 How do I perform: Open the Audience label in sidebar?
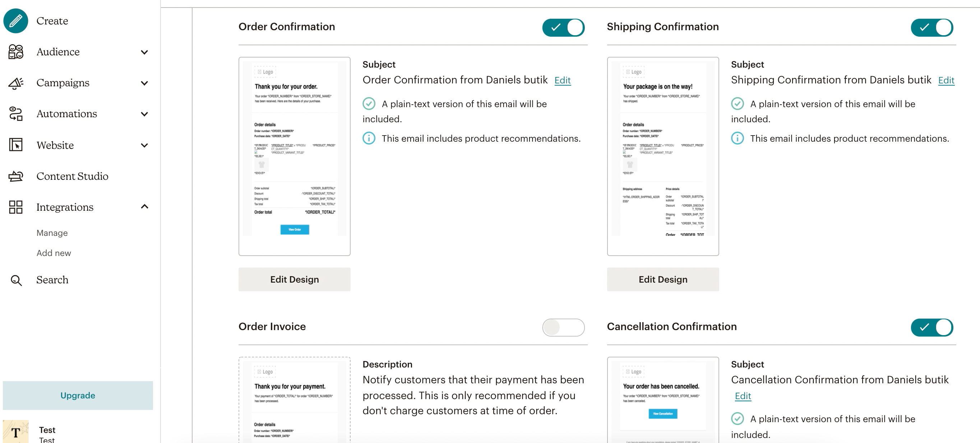[58, 52]
